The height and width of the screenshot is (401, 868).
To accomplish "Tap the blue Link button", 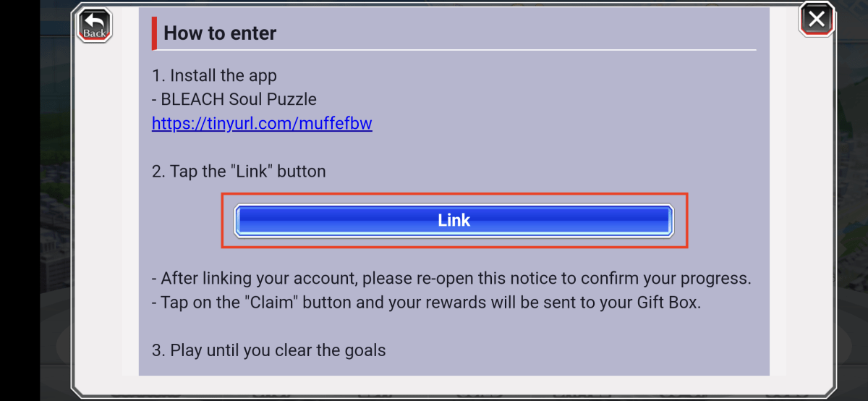I will 454,220.
